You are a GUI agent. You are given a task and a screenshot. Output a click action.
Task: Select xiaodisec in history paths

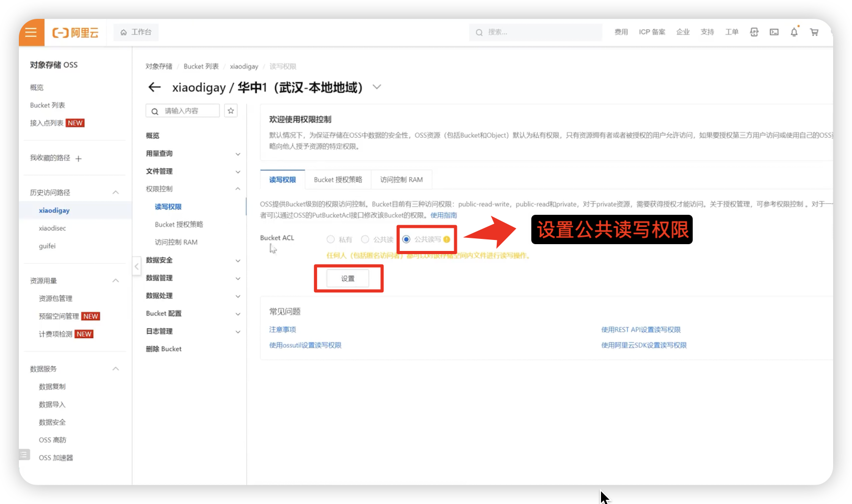coord(52,228)
